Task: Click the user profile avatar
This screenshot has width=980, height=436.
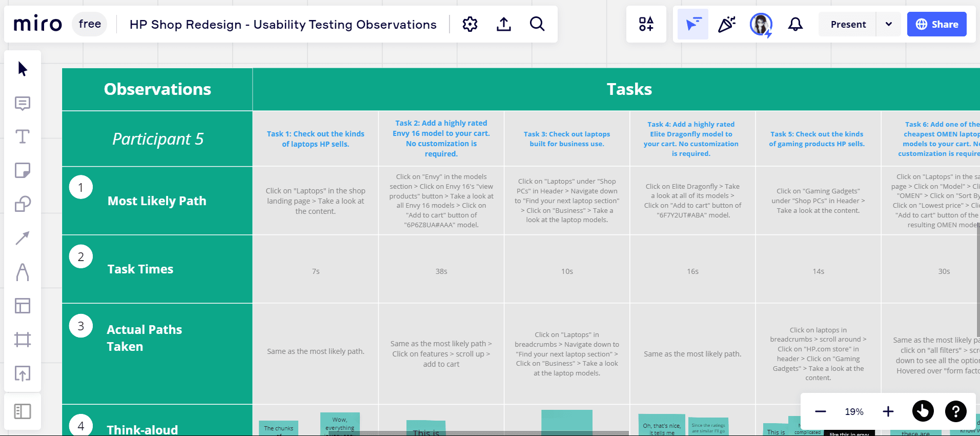Action: (x=761, y=24)
